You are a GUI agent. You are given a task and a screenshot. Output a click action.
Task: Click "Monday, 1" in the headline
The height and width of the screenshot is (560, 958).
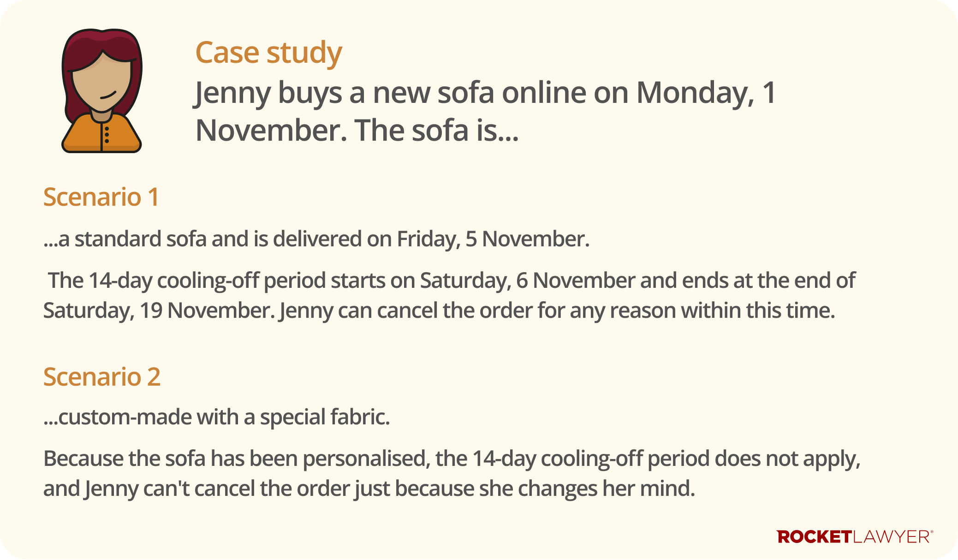click(x=706, y=93)
